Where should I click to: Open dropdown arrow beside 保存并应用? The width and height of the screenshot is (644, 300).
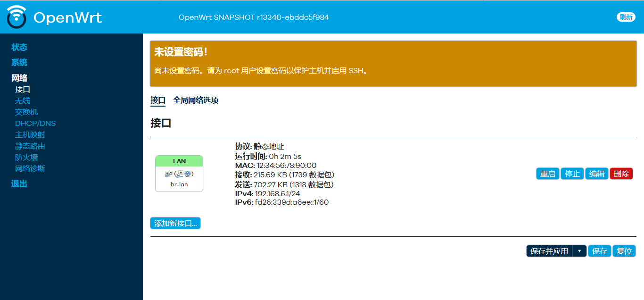click(579, 251)
